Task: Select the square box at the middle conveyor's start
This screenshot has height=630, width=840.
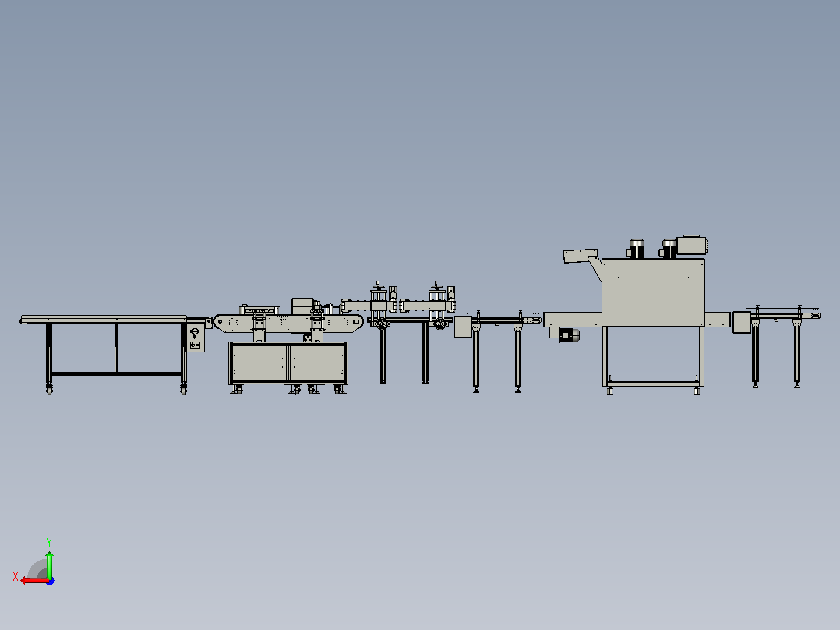Action: point(463,327)
